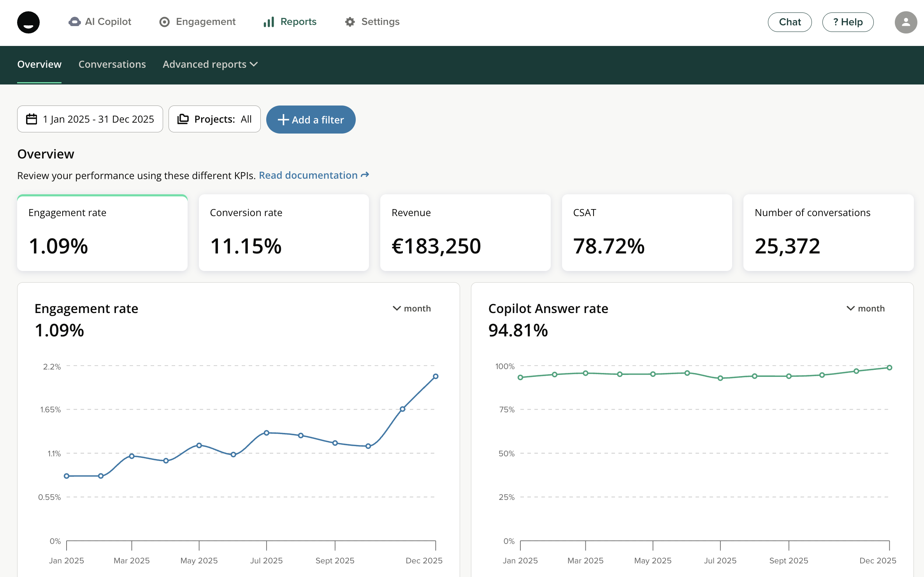This screenshot has height=577, width=924.
Task: Click the round black smiley logo
Action: [x=28, y=22]
